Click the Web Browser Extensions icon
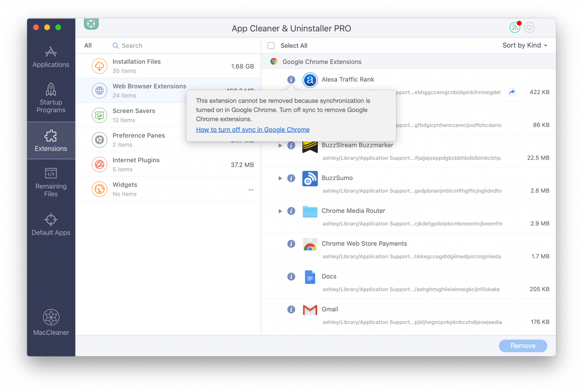This screenshot has height=392, width=583. (x=99, y=90)
